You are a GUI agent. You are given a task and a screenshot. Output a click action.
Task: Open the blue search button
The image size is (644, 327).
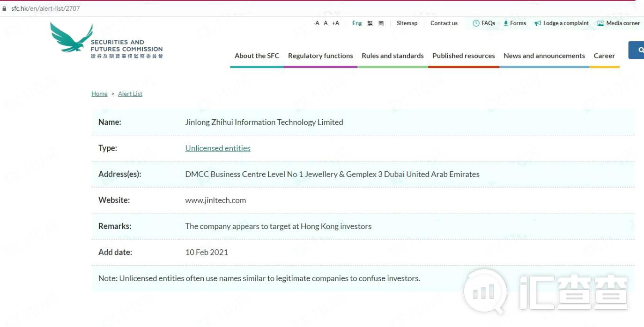coord(637,50)
